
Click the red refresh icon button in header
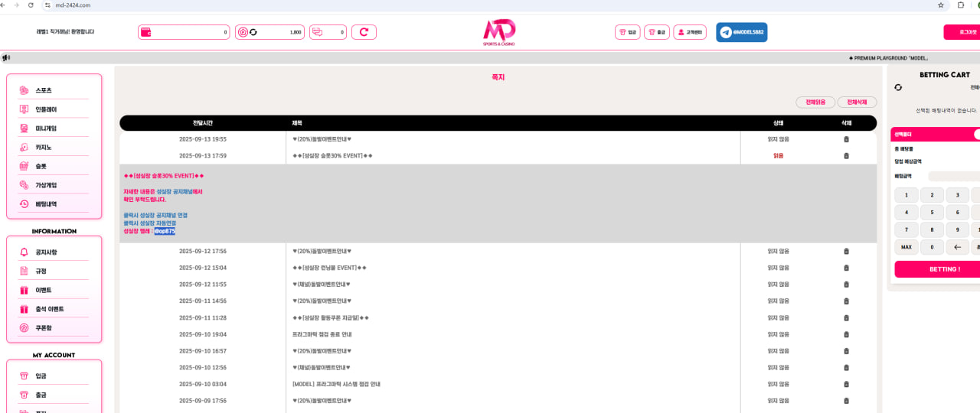364,32
